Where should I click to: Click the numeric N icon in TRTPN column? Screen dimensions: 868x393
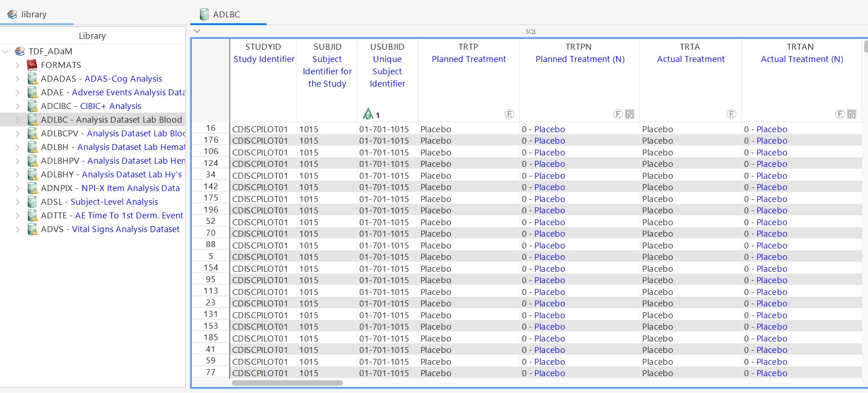pyautogui.click(x=629, y=114)
